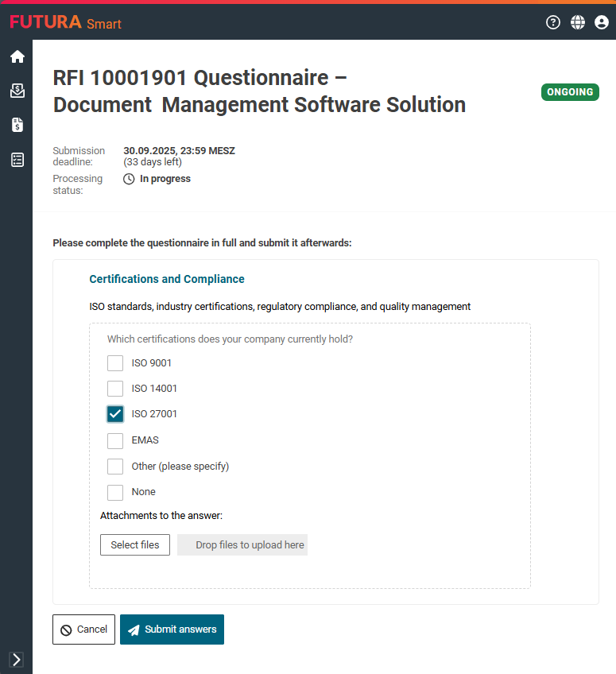Click the Select files button
Screen dimensions: 616x674
tap(135, 545)
